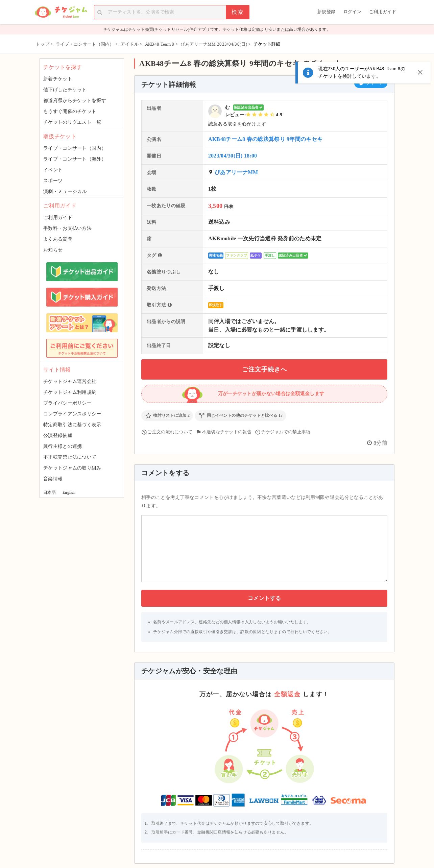Click the venue map pin icon
This screenshot has height=868, width=434.
point(211,172)
